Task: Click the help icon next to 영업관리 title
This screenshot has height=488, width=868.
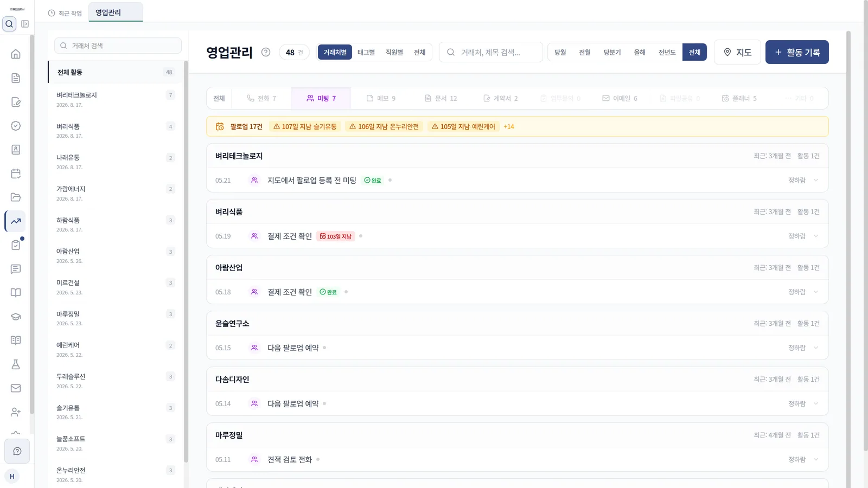Action: click(266, 52)
